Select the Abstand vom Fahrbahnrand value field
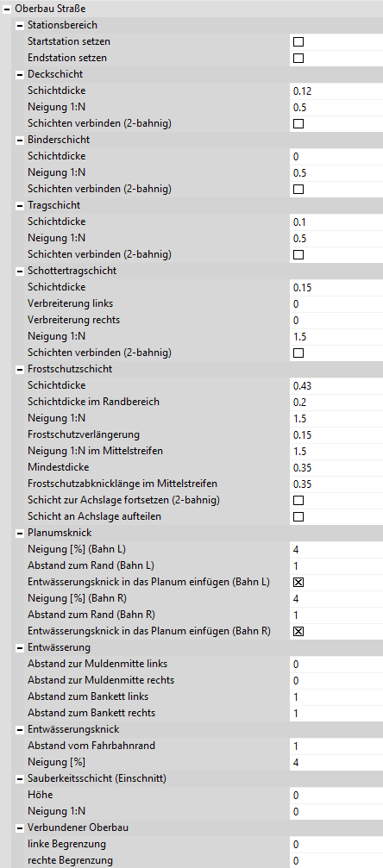 pyautogui.click(x=336, y=746)
